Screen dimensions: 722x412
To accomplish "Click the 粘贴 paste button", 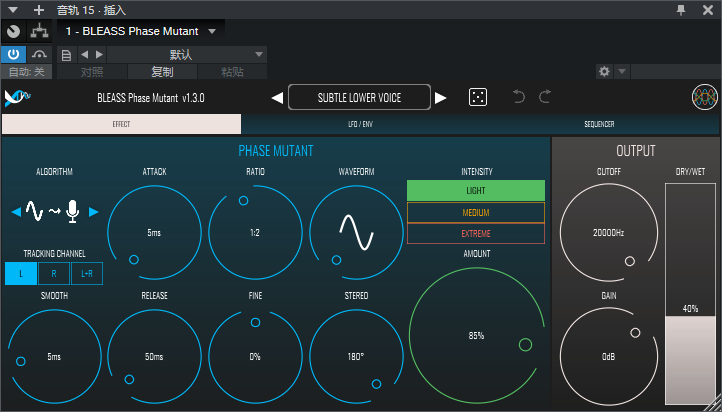I will click(x=232, y=72).
